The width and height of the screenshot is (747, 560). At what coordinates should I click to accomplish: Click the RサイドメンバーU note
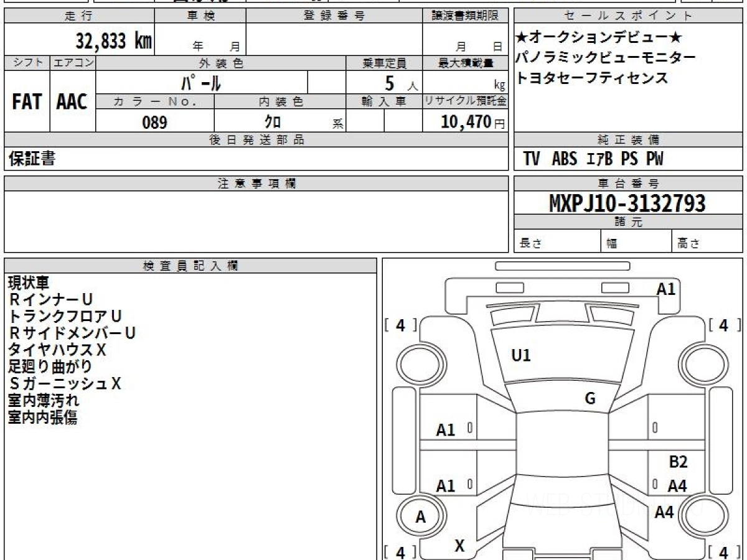click(72, 334)
